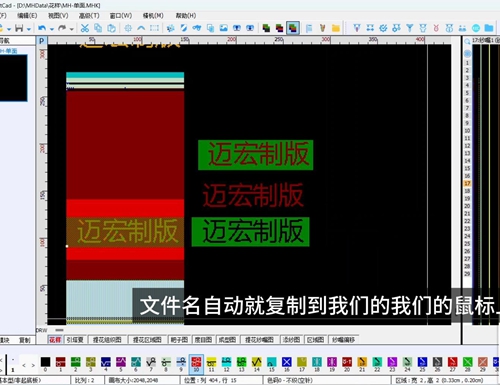Click the 复制 button in left panel
This screenshot has width=500, height=385.
click(x=24, y=340)
